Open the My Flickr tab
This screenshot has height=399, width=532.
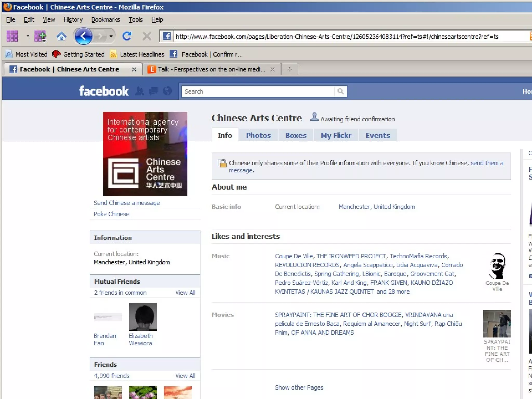[x=336, y=136]
